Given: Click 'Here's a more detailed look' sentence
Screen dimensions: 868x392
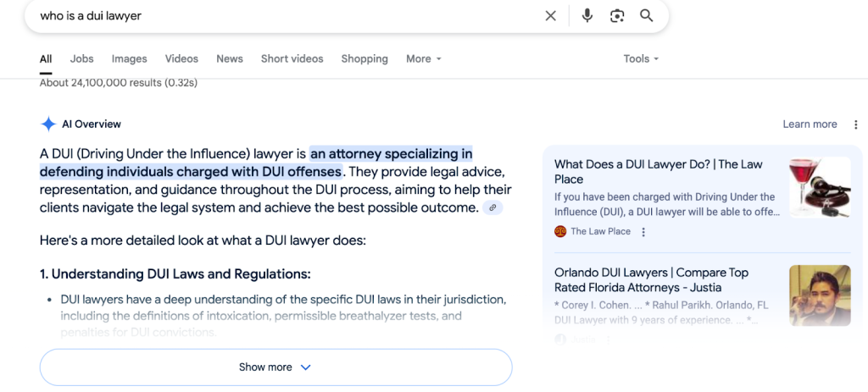Looking at the screenshot, I should [203, 241].
